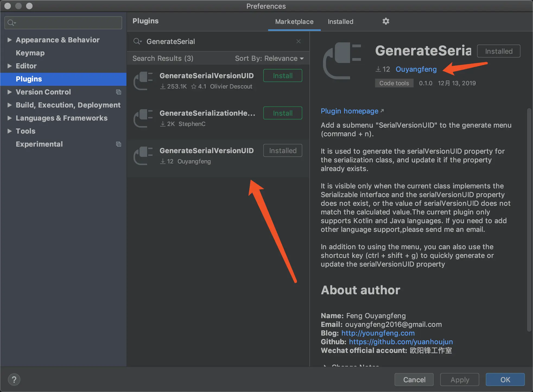The width and height of the screenshot is (533, 392).
Task: Select the Keymap settings item
Action: [x=30, y=53]
